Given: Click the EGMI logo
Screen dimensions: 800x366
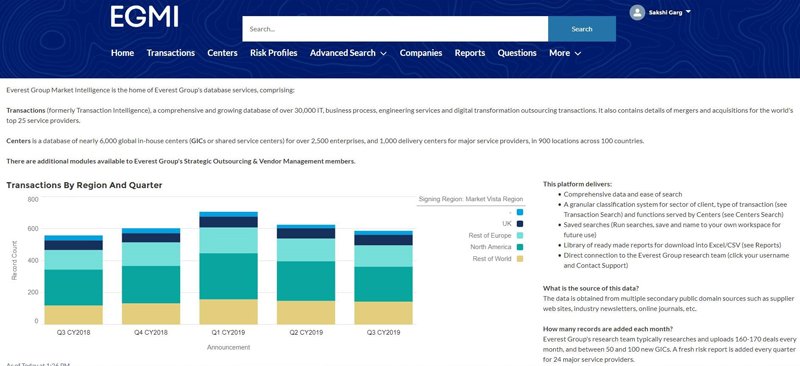Looking at the screenshot, I should coord(144,16).
